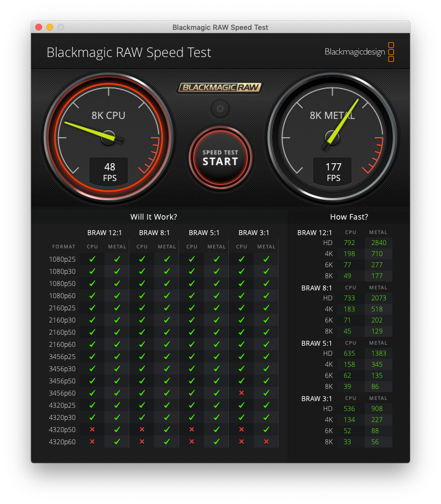441x504 pixels.
Task: Click checkmark for 3456p60 BRAW 3:1 Metal
Action: click(266, 393)
